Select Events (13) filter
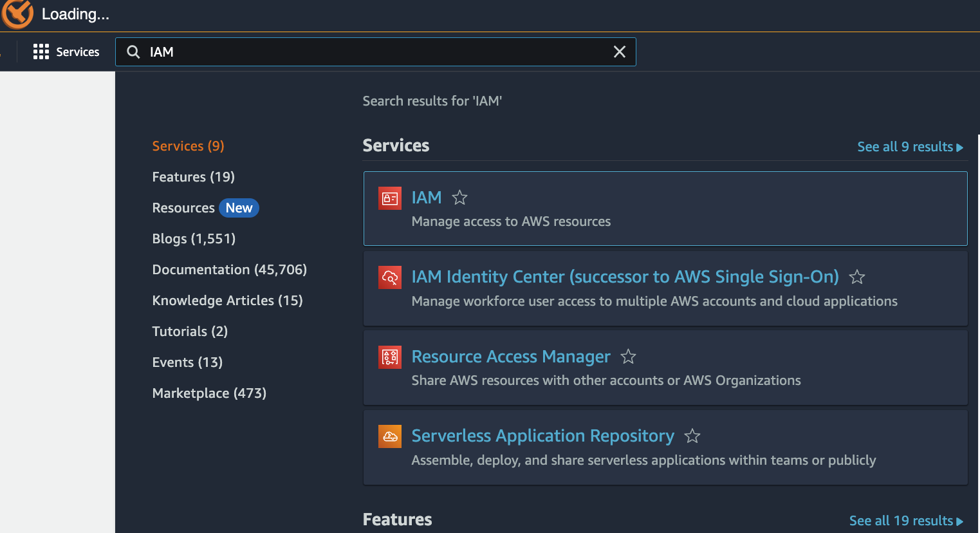This screenshot has width=980, height=533. point(187,362)
